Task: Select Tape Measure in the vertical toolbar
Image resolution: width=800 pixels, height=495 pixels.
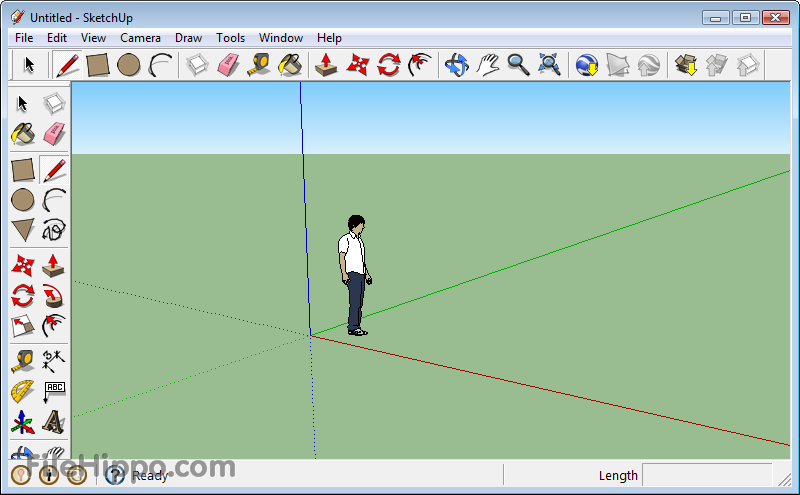Action: pos(23,362)
